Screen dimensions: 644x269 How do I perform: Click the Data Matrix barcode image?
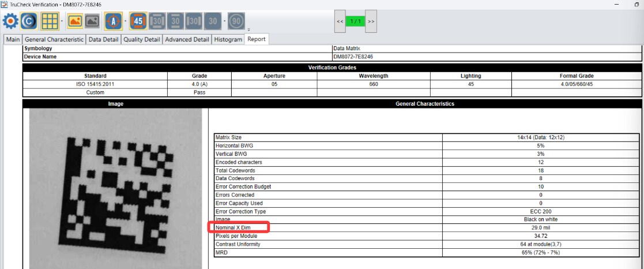tap(115, 190)
